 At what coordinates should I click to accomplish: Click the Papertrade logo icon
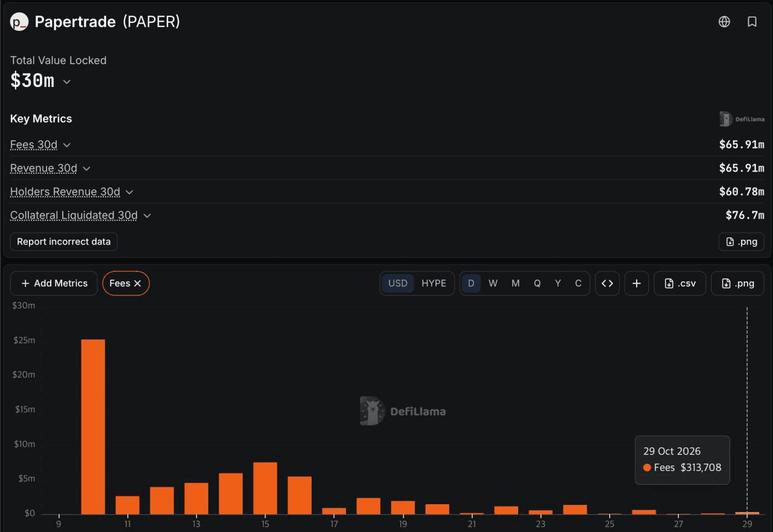tap(19, 22)
